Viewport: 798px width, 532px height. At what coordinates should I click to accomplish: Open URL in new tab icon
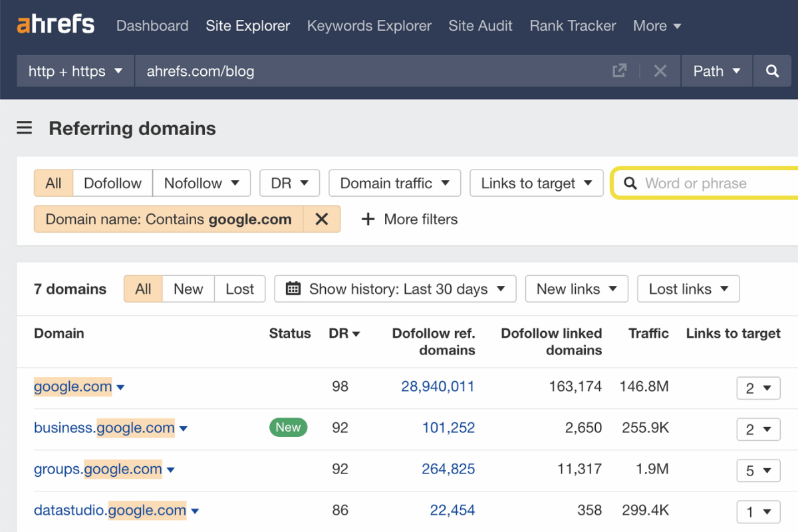pos(619,71)
